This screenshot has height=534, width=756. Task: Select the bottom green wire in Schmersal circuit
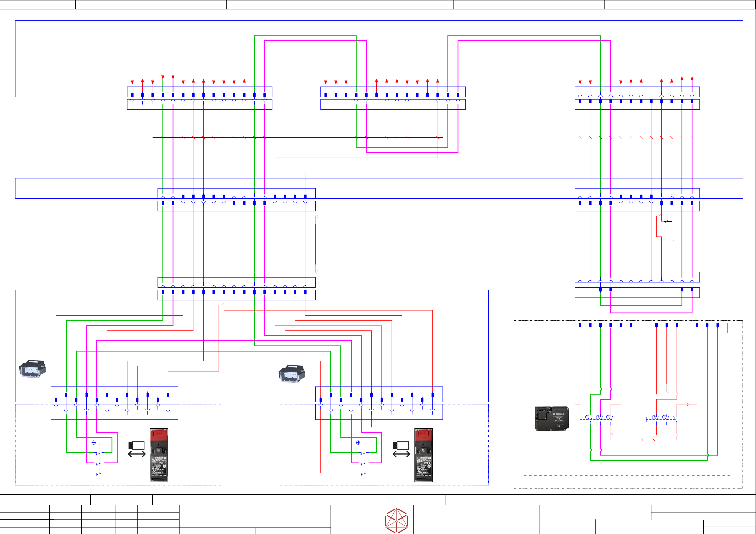point(649,460)
